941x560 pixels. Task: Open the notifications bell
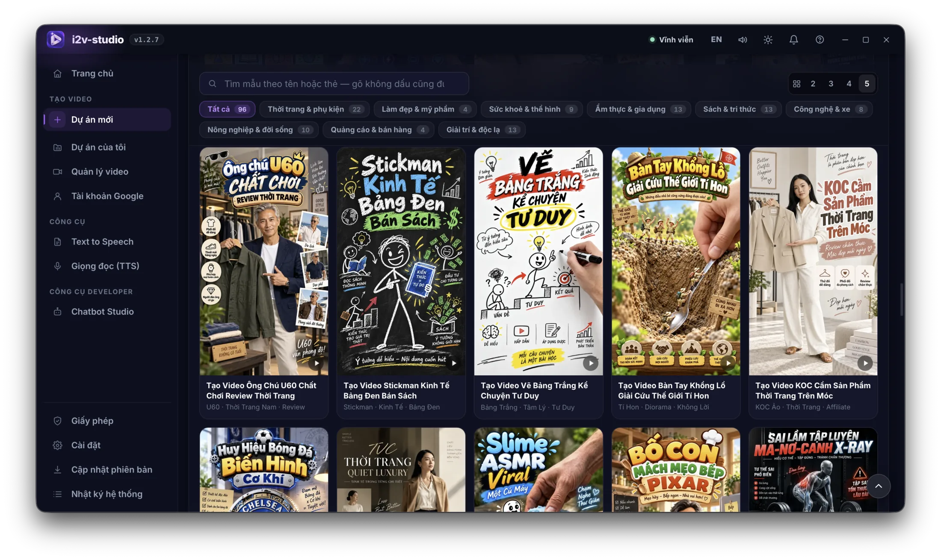coord(793,40)
